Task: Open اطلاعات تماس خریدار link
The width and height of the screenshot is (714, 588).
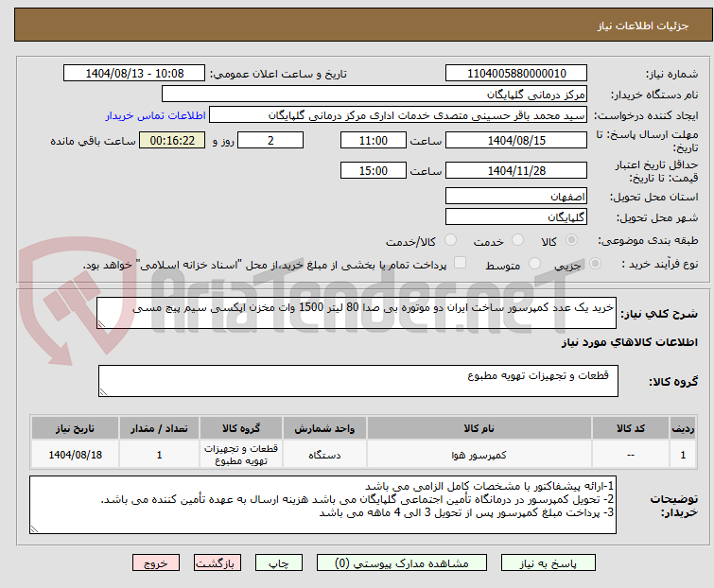Action: [156, 115]
